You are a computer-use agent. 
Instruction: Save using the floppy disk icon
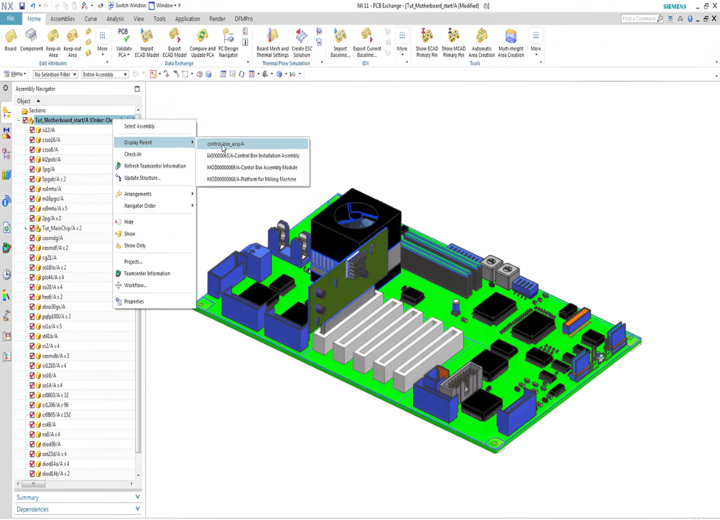[x=22, y=6]
